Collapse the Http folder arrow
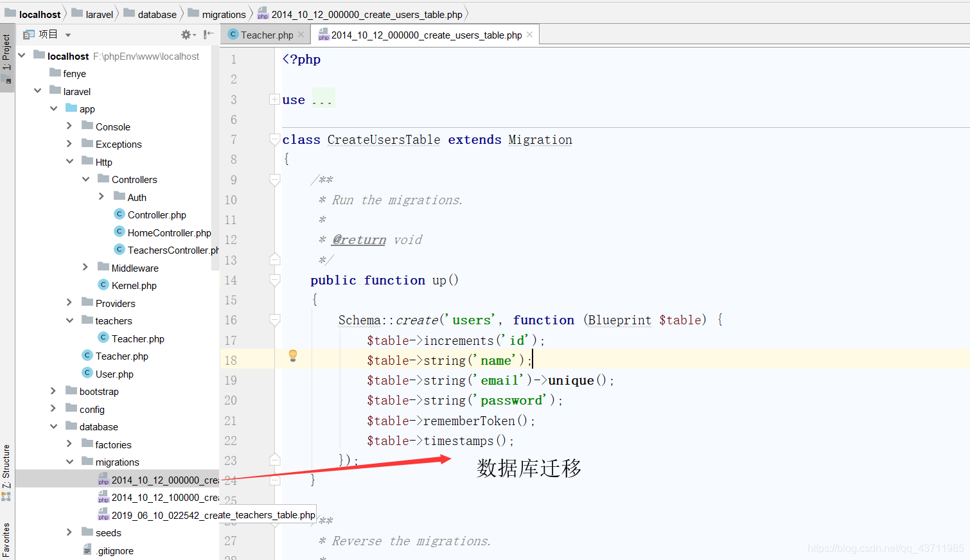 point(70,161)
